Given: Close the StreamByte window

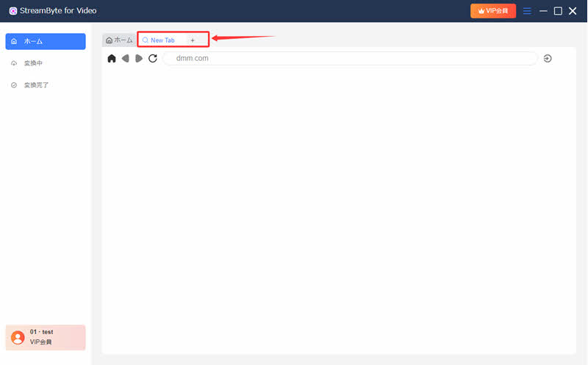Looking at the screenshot, I should pyautogui.click(x=573, y=11).
